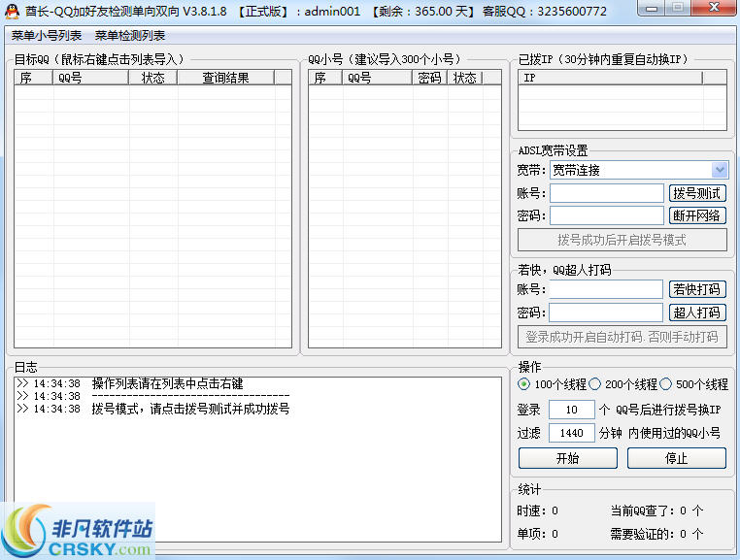Viewport: 740px width, 560px height.
Task: Click the 时速: 0 statistic
Action: [x=538, y=511]
